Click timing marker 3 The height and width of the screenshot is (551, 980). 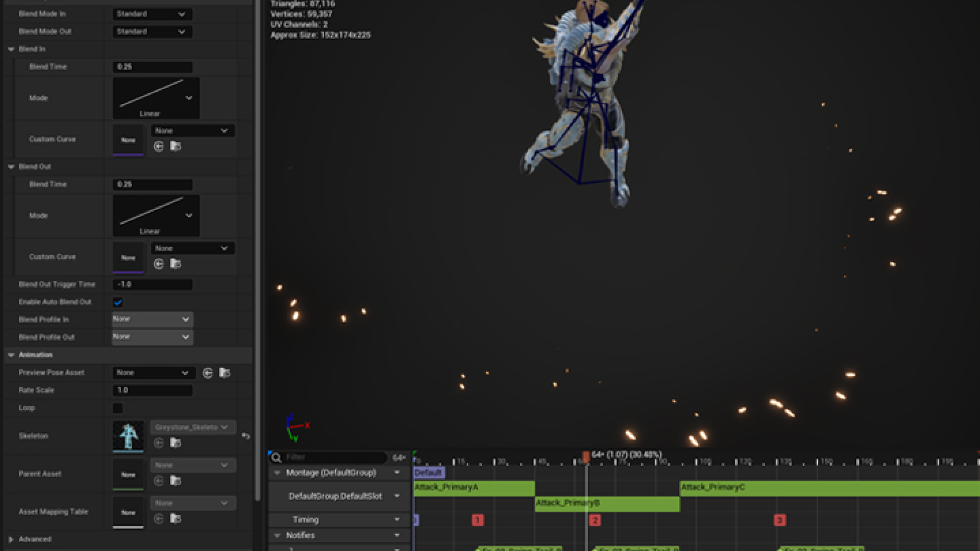coord(780,520)
